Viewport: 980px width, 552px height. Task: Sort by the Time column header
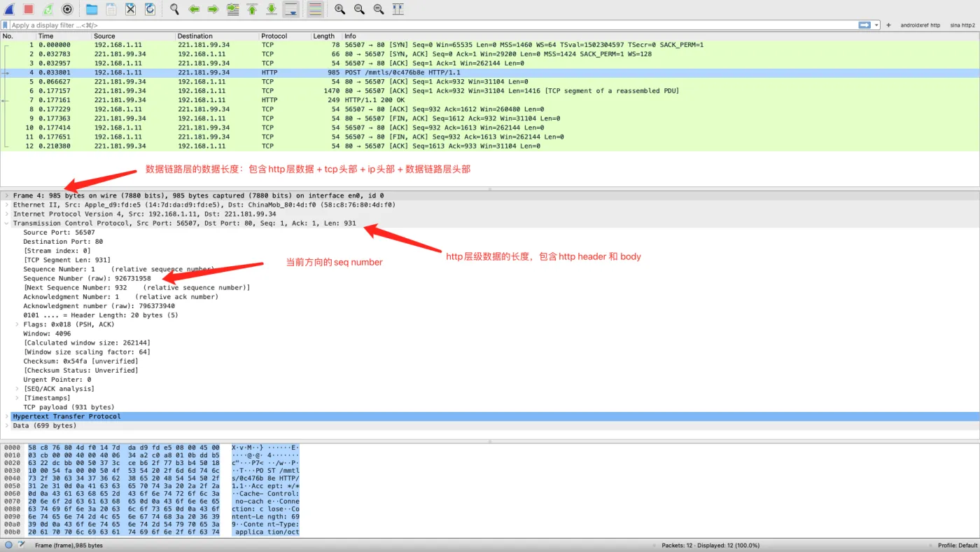click(x=64, y=36)
